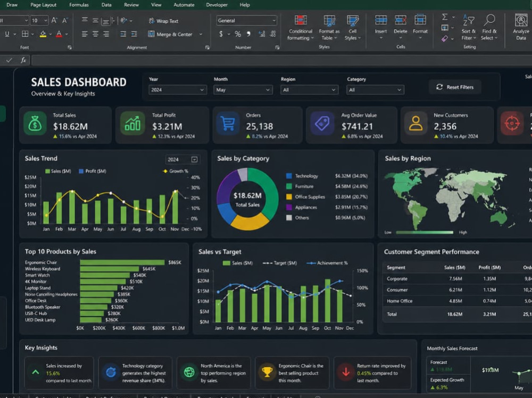Open the Formulas ribbon tab
The image size is (532, 398).
tap(79, 5)
